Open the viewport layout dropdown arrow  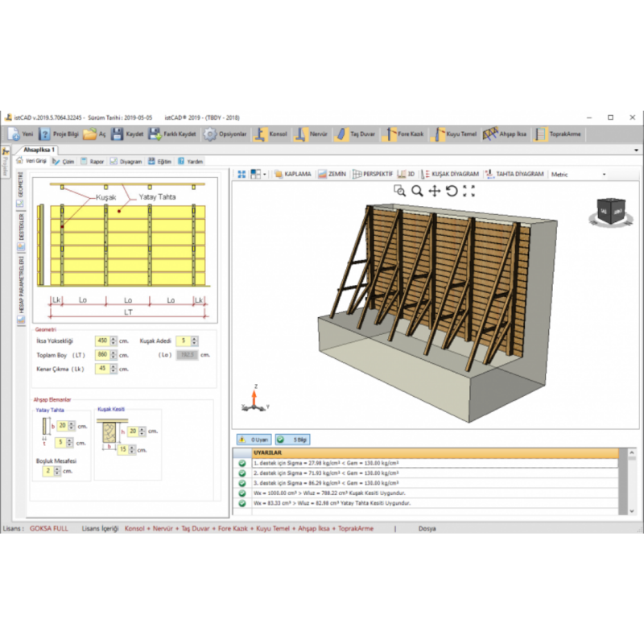click(x=265, y=175)
